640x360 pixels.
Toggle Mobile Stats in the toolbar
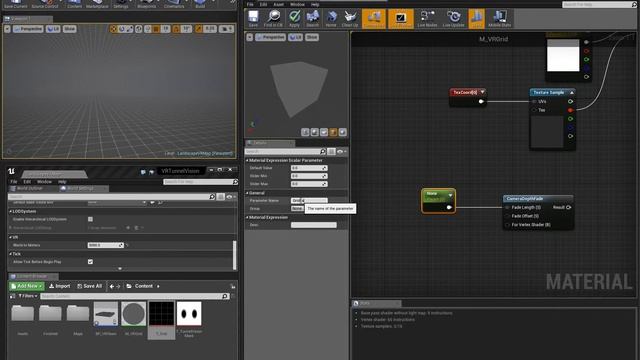pyautogui.click(x=500, y=19)
